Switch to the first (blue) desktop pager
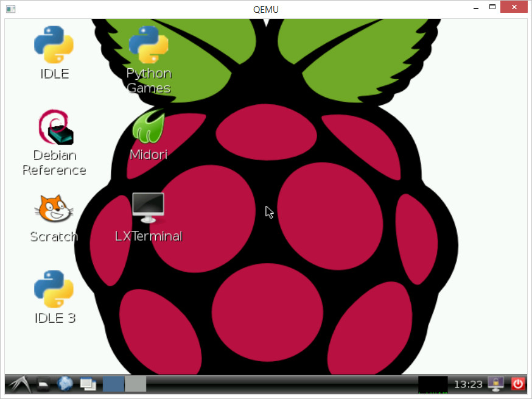 point(113,384)
